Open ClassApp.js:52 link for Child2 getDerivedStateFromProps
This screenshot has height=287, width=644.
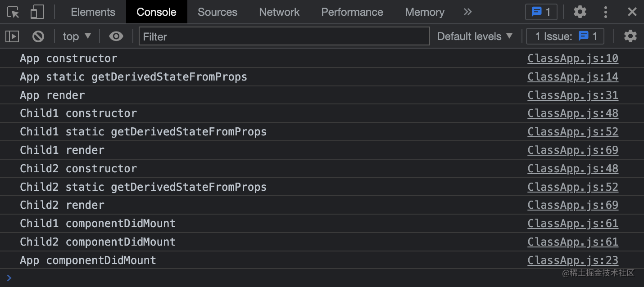coord(573,187)
